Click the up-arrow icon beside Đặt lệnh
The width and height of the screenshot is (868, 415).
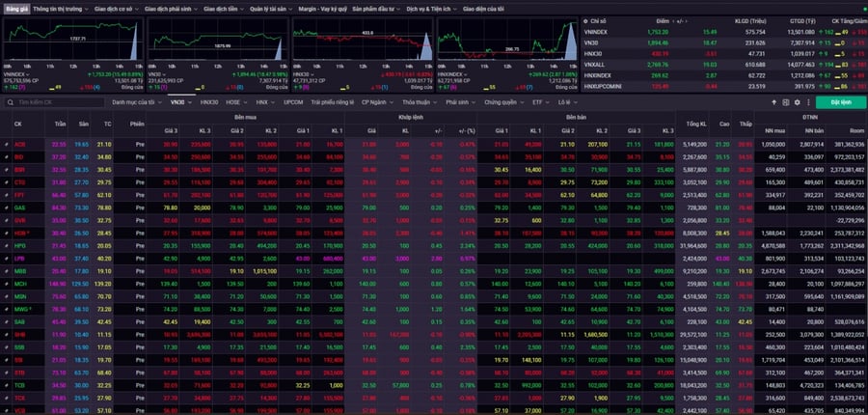pyautogui.click(x=773, y=102)
